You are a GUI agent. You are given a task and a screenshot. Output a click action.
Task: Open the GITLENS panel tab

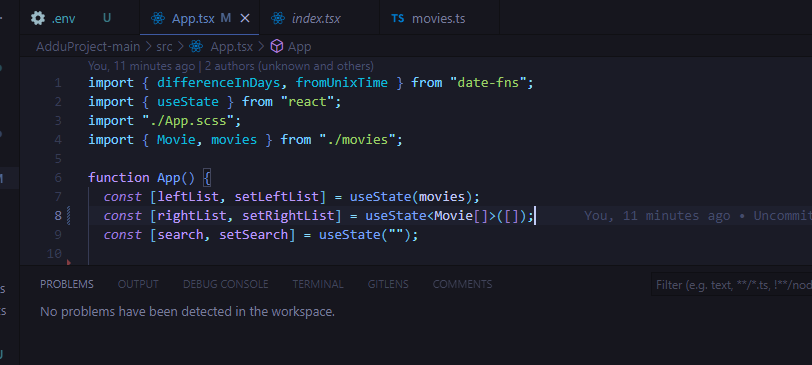[x=388, y=284]
